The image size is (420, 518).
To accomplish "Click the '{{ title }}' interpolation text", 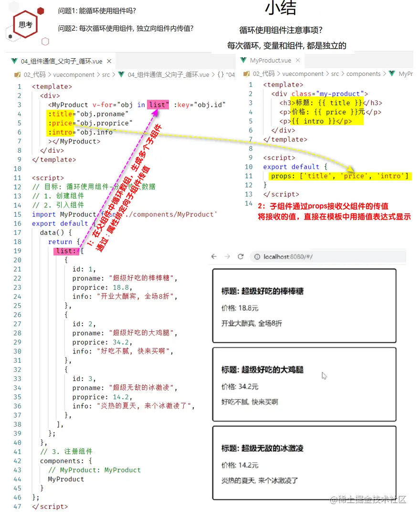I will tap(340, 103).
